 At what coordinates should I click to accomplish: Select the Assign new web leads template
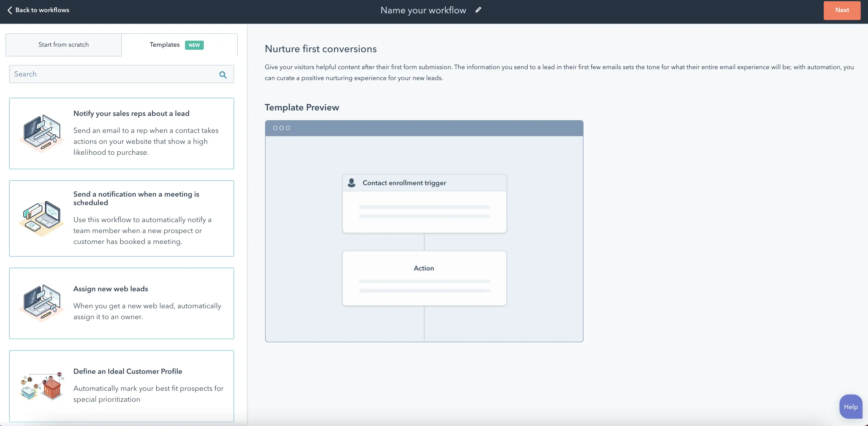pos(121,303)
